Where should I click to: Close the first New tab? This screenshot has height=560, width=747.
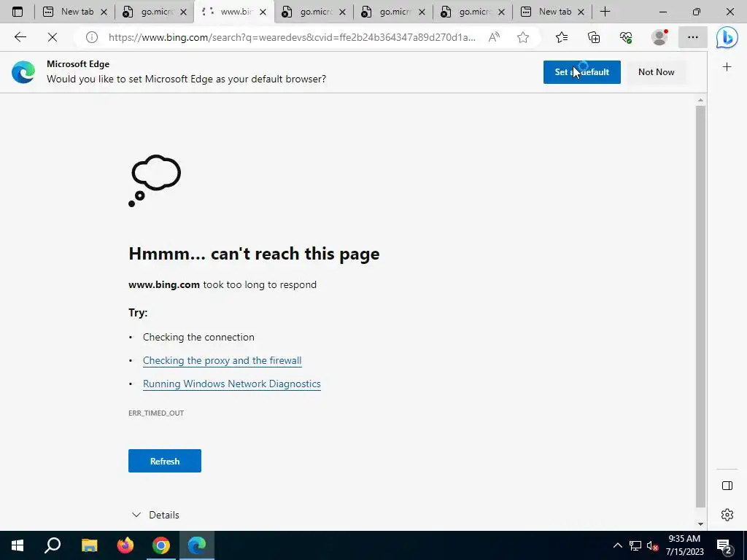coord(104,12)
